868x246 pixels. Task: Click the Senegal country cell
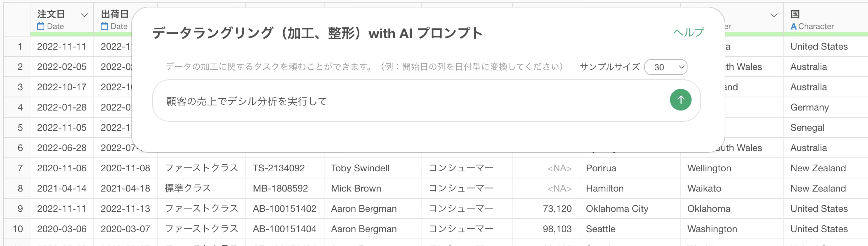coord(807,128)
